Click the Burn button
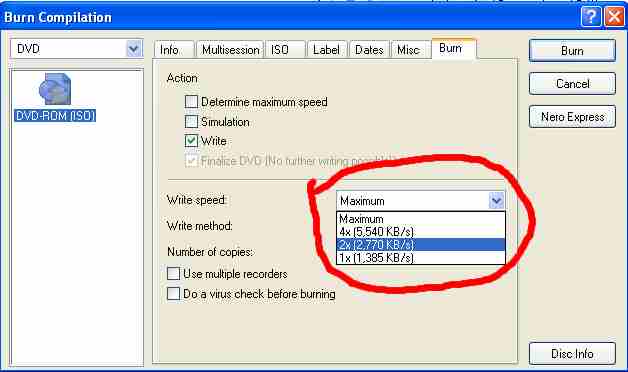This screenshot has width=628, height=372. 572,50
